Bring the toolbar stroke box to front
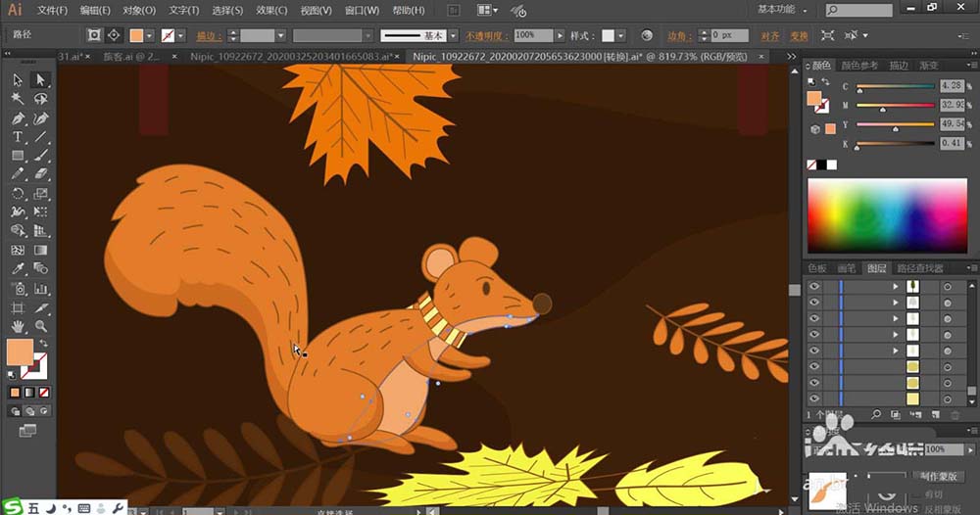Image resolution: width=980 pixels, height=515 pixels. 35,367
